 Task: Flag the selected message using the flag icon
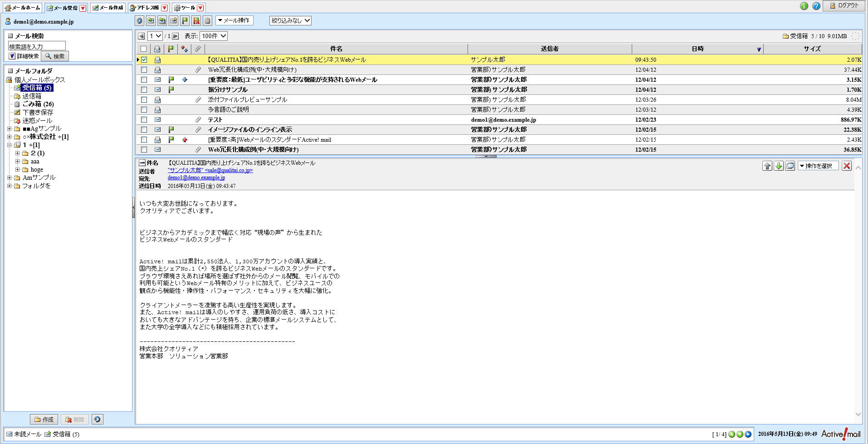tap(185, 20)
